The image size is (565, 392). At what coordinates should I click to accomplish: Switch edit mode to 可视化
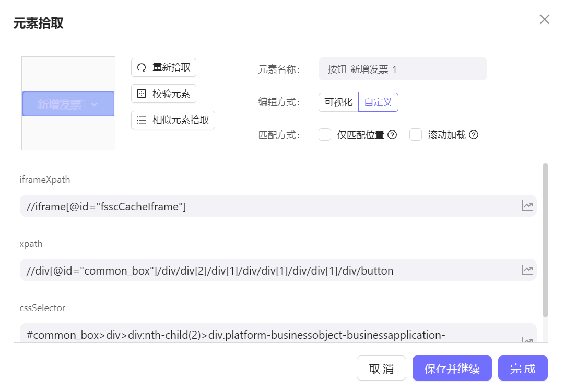(338, 102)
